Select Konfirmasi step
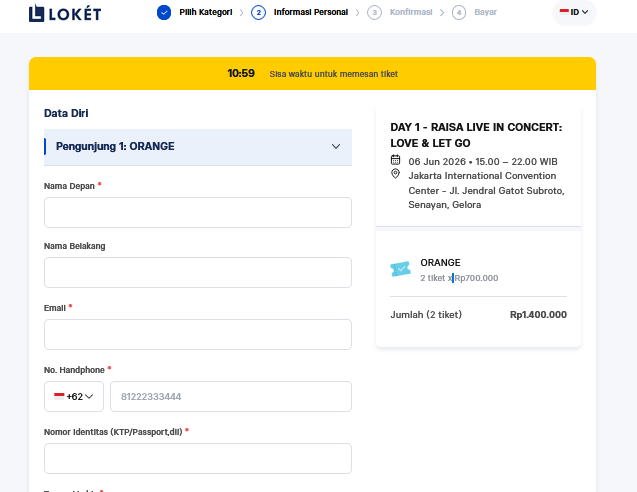This screenshot has width=637, height=492. 411,12
